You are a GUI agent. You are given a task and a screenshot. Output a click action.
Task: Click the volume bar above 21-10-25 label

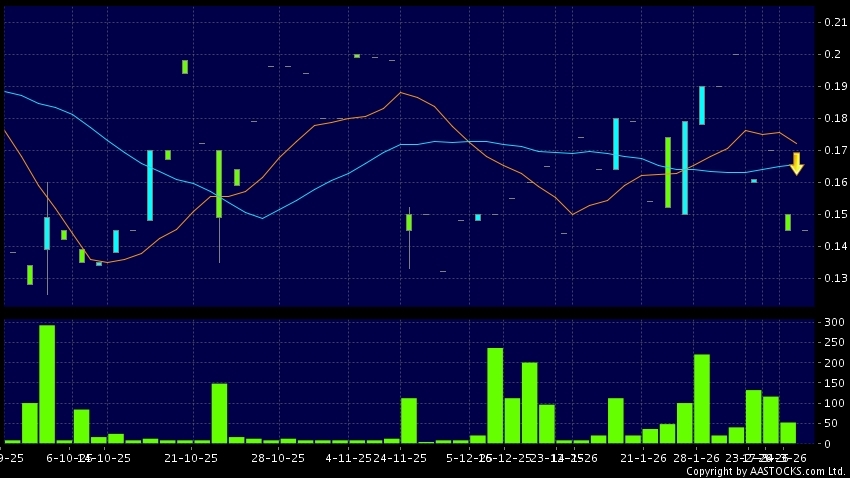219,413
